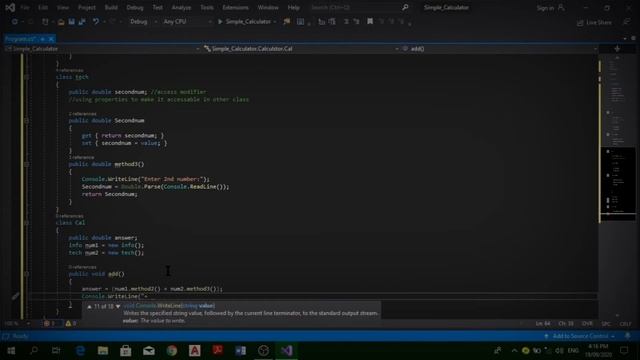The height and width of the screenshot is (360, 640).
Task: Click Add to Source Control
Action: coord(580,336)
